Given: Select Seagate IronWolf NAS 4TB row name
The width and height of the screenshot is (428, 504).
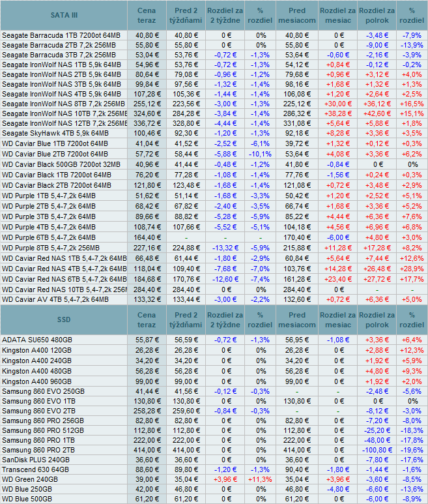Looking at the screenshot, I should (x=61, y=94).
